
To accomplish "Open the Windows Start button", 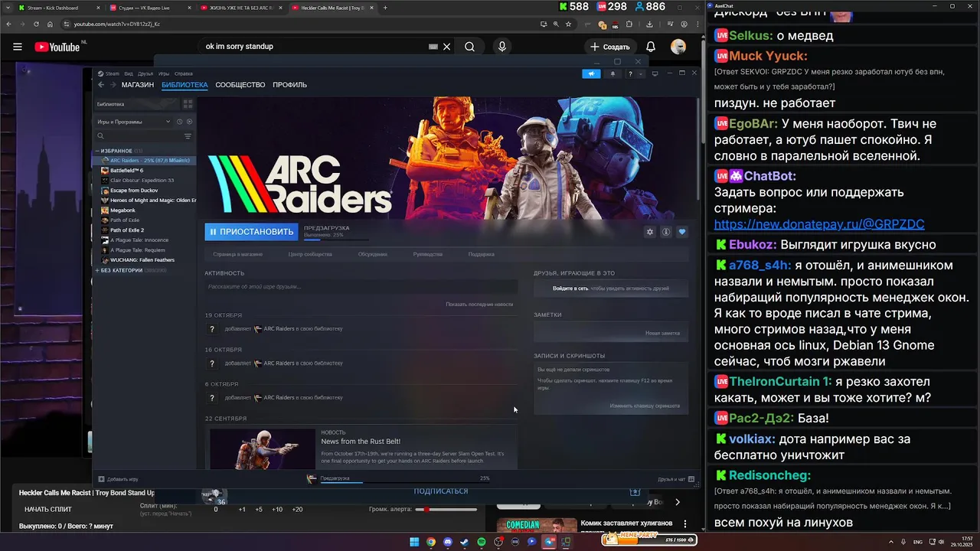I will point(414,542).
